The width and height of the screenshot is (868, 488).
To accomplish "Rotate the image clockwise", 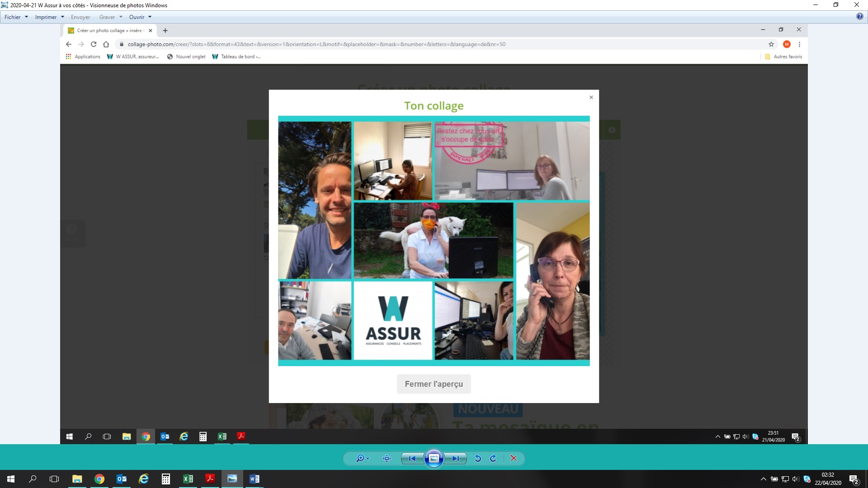I will tap(493, 458).
